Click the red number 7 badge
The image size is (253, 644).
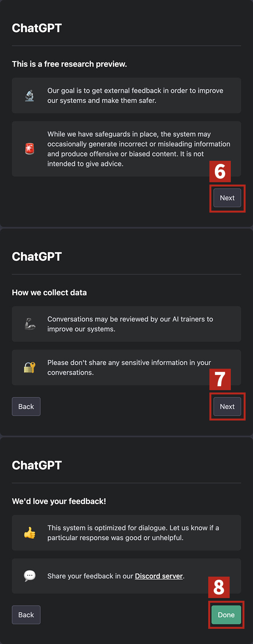220,380
